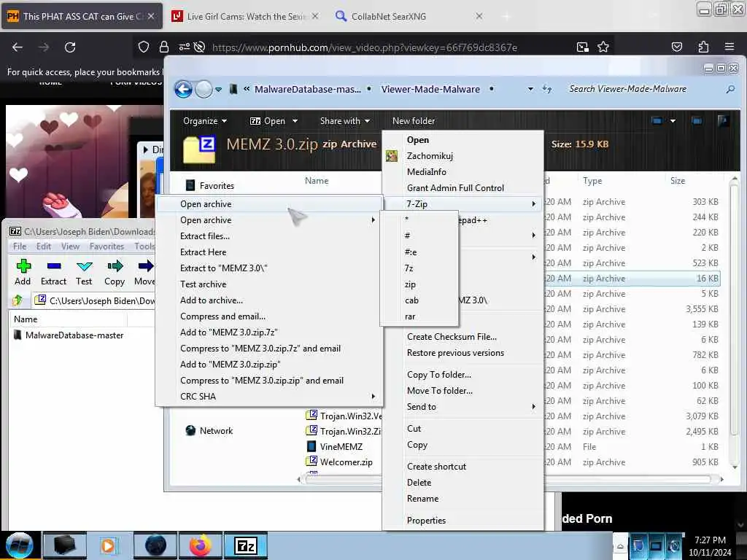The image size is (747, 560).
Task: Expand the arrow next to Open button
Action: pos(295,121)
